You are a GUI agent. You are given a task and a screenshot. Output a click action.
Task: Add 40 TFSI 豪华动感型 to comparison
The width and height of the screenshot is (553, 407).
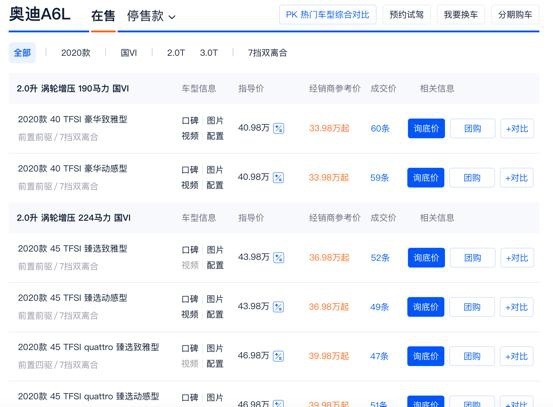[517, 178]
